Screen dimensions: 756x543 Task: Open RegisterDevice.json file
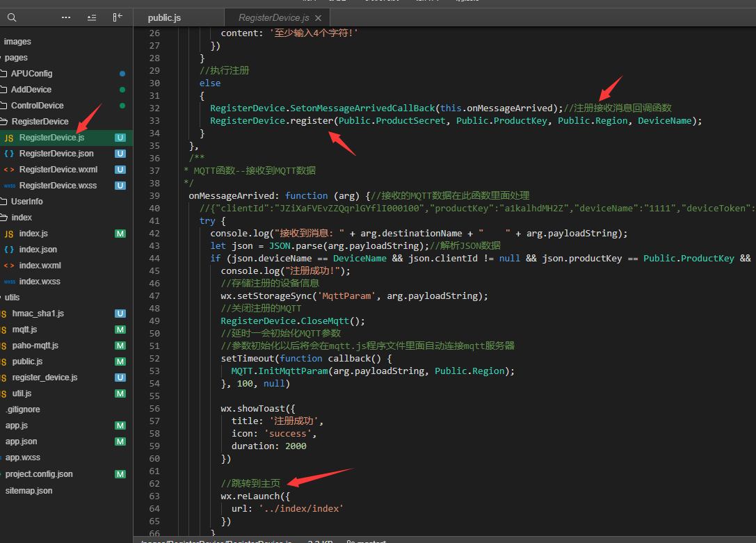click(56, 153)
